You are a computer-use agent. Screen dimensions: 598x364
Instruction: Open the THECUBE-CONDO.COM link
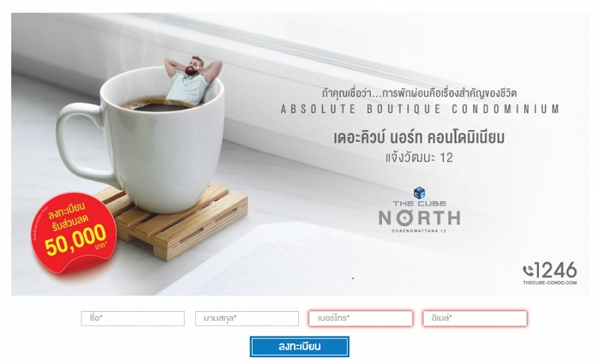(549, 283)
